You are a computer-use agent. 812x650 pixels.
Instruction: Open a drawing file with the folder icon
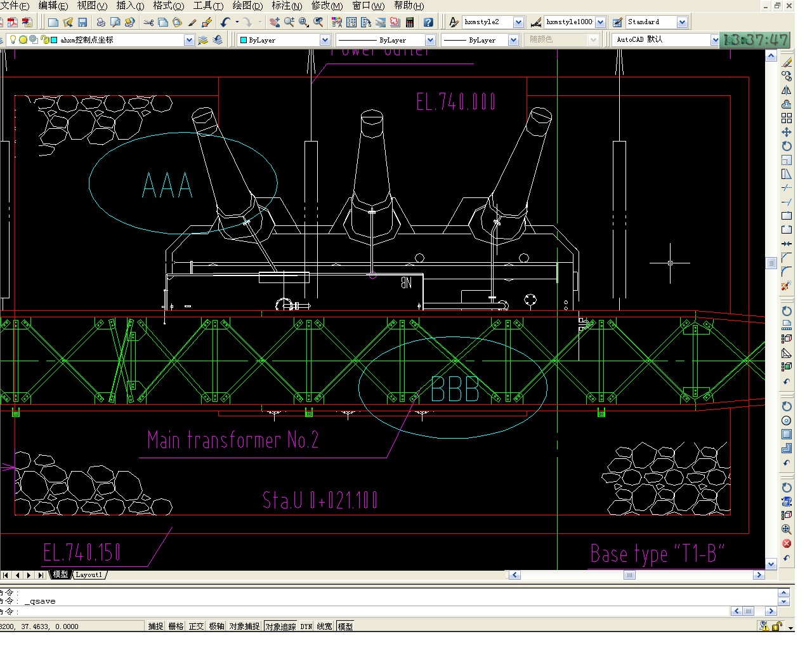coord(68,22)
